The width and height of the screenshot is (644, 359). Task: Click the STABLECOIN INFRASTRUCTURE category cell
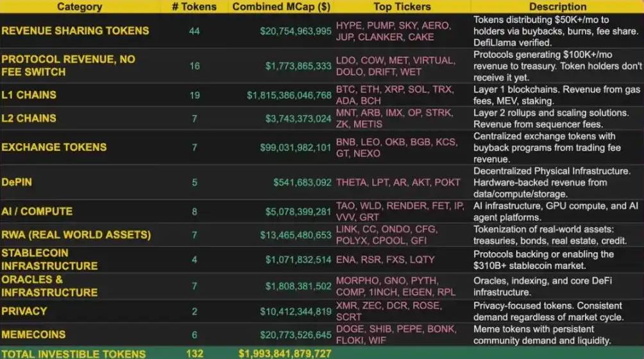(49, 259)
